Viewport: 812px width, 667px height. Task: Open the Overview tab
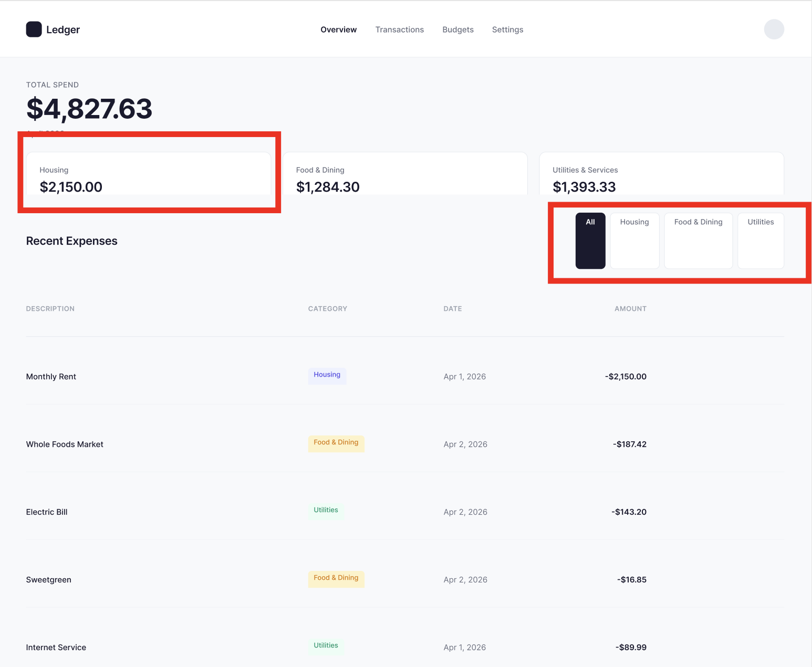coord(338,29)
